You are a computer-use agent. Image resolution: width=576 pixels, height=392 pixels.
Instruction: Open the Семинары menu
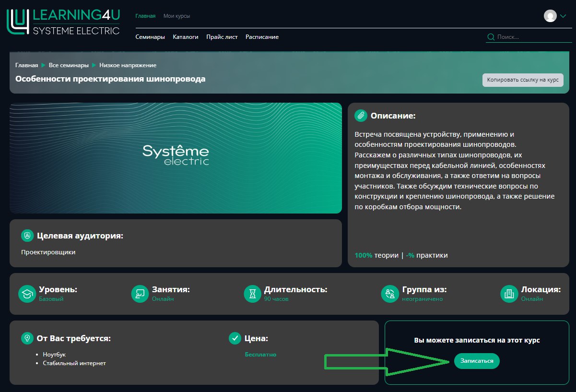[x=150, y=37]
